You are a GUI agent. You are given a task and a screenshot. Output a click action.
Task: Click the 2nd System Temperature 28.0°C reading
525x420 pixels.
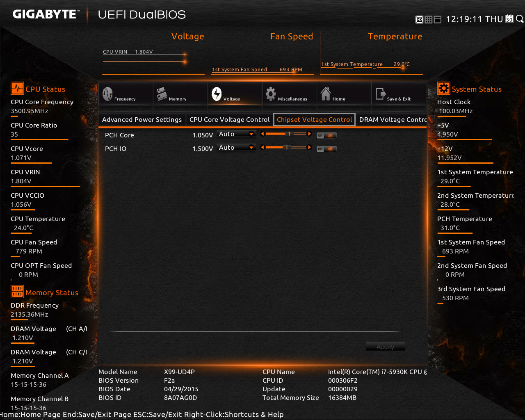(x=450, y=205)
